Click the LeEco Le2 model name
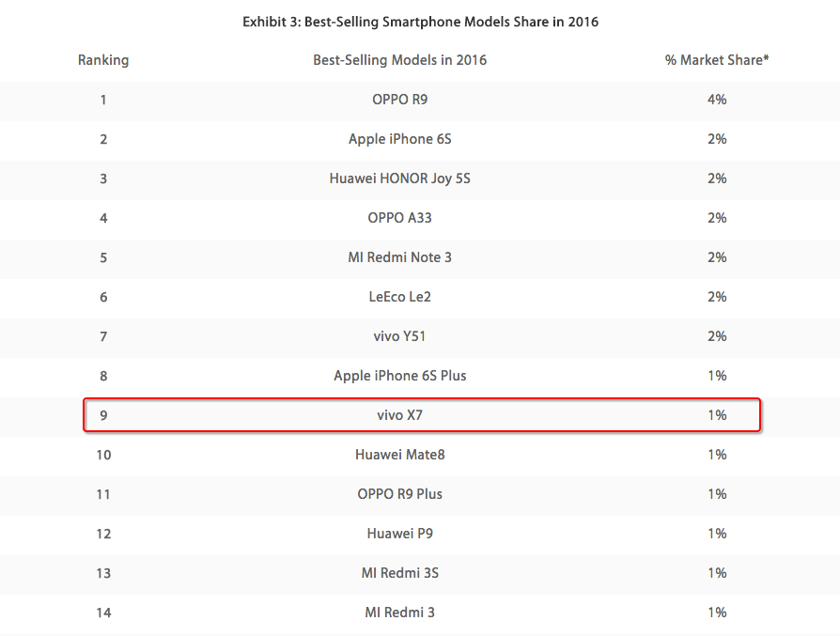This screenshot has height=636, width=840. point(399,297)
